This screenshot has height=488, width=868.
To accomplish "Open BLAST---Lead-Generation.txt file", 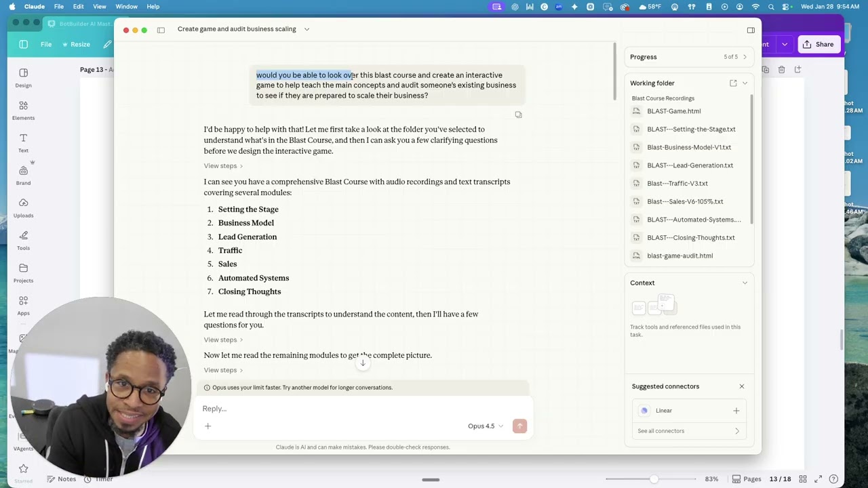I will tap(687, 165).
